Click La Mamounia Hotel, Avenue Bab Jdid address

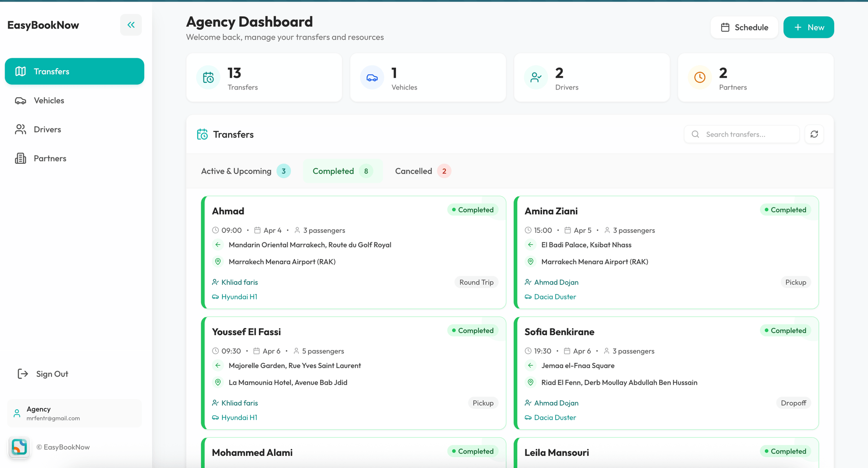[x=288, y=382]
